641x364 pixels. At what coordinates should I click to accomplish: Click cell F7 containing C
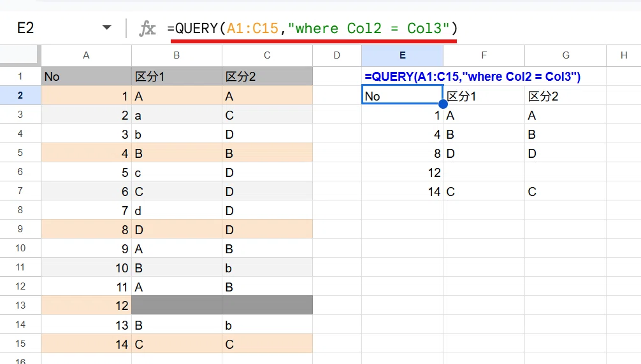coord(484,191)
